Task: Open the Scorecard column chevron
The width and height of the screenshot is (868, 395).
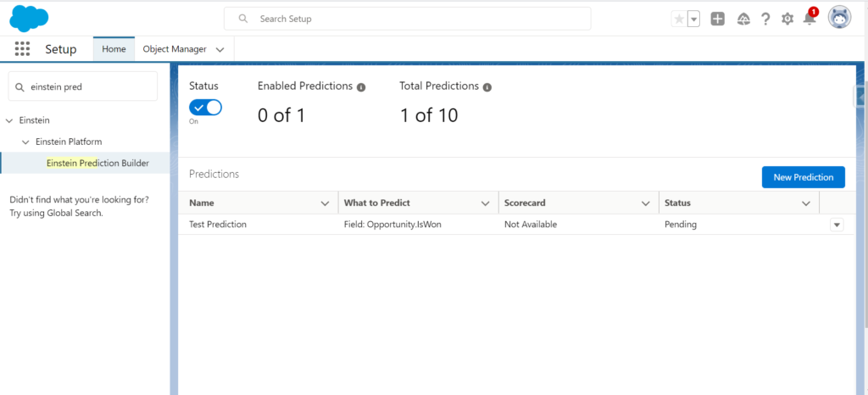Action: click(x=645, y=203)
